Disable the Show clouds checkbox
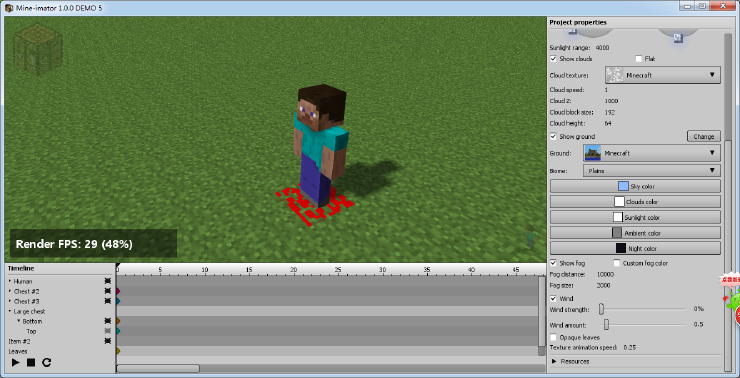Image resolution: width=740 pixels, height=378 pixels. pyautogui.click(x=554, y=59)
